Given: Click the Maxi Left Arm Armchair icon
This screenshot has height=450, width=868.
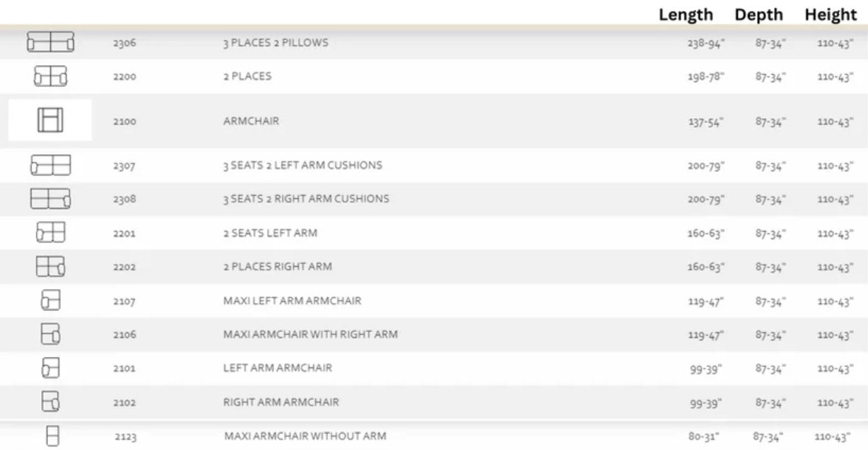Looking at the screenshot, I should tap(50, 301).
